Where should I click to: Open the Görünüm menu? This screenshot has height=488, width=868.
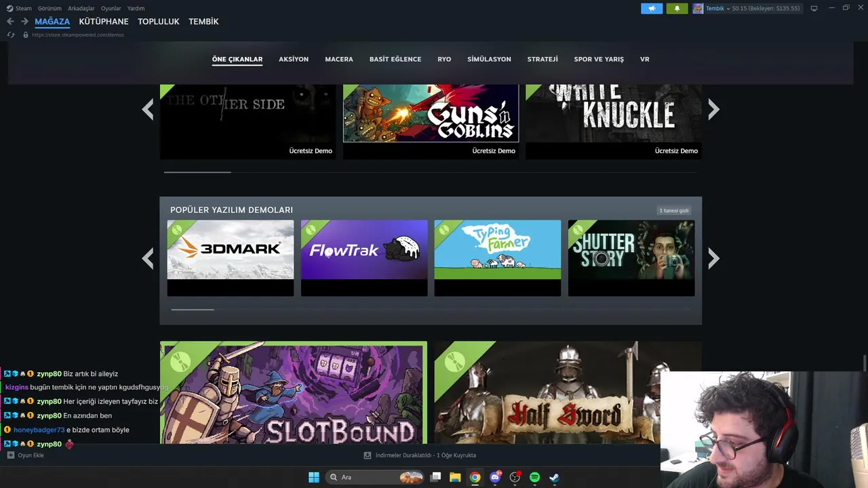pyautogui.click(x=50, y=9)
